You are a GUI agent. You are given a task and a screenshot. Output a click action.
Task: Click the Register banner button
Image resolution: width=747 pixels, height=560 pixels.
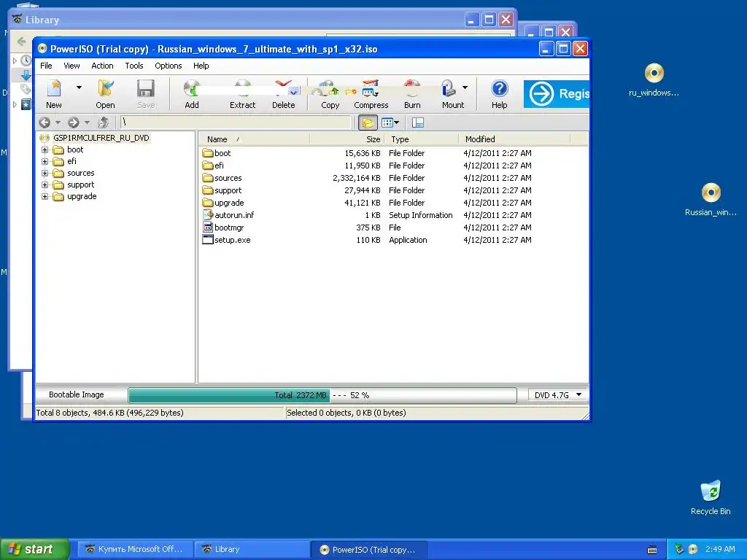coord(557,94)
